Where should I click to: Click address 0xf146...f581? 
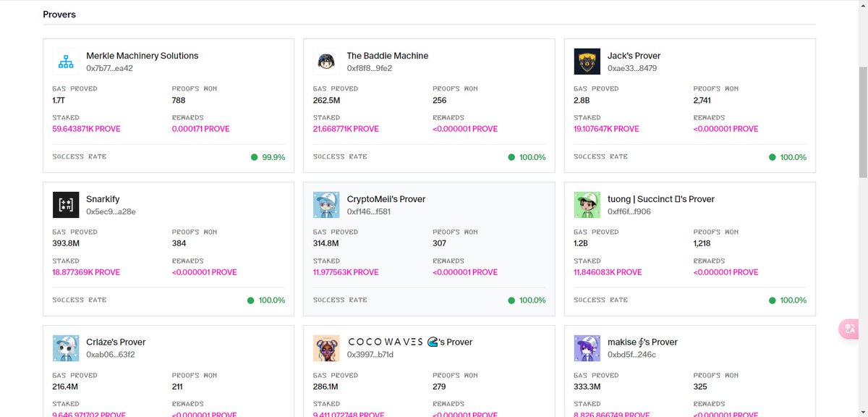pyautogui.click(x=369, y=212)
